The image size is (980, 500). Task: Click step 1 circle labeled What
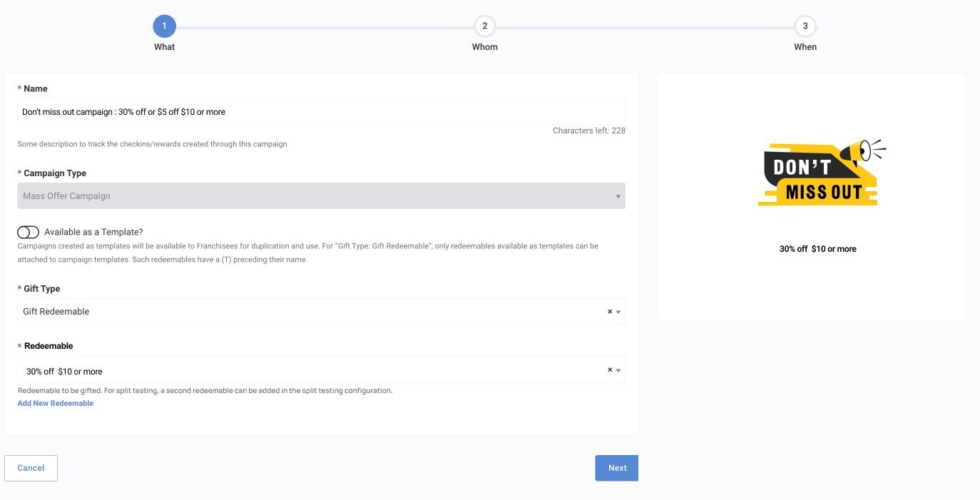point(164,27)
